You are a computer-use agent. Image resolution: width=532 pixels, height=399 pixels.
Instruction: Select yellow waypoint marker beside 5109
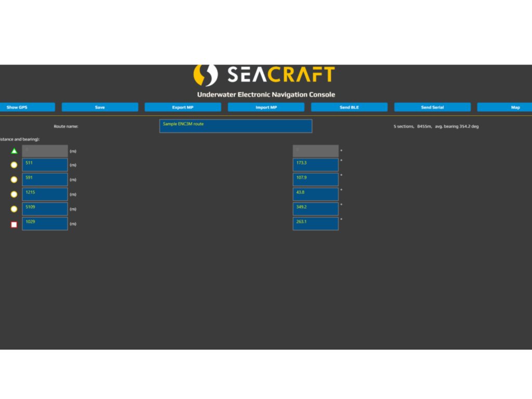(x=14, y=209)
